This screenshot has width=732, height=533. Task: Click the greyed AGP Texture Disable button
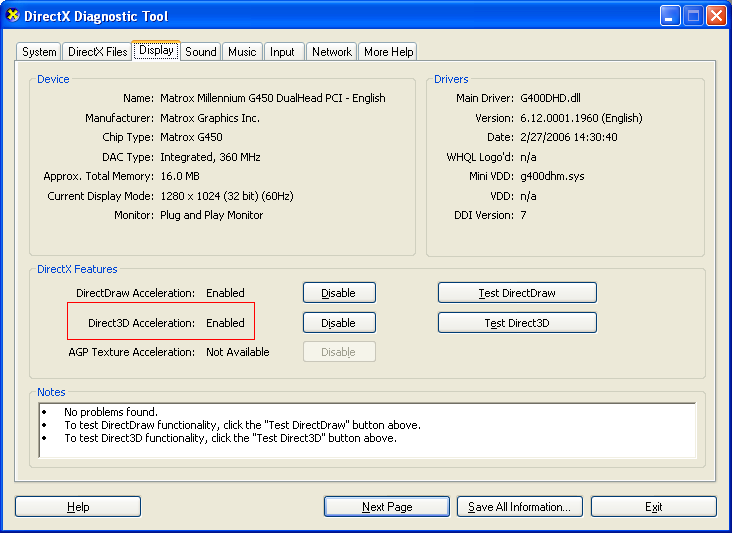[x=339, y=352]
